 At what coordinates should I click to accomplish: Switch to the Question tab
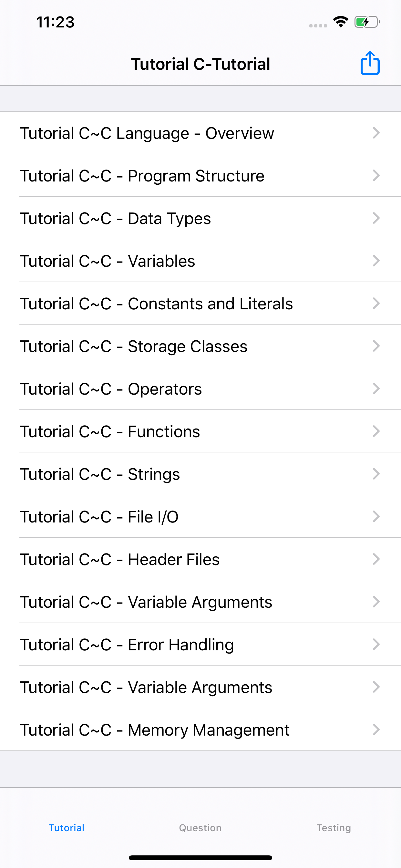pos(200,828)
